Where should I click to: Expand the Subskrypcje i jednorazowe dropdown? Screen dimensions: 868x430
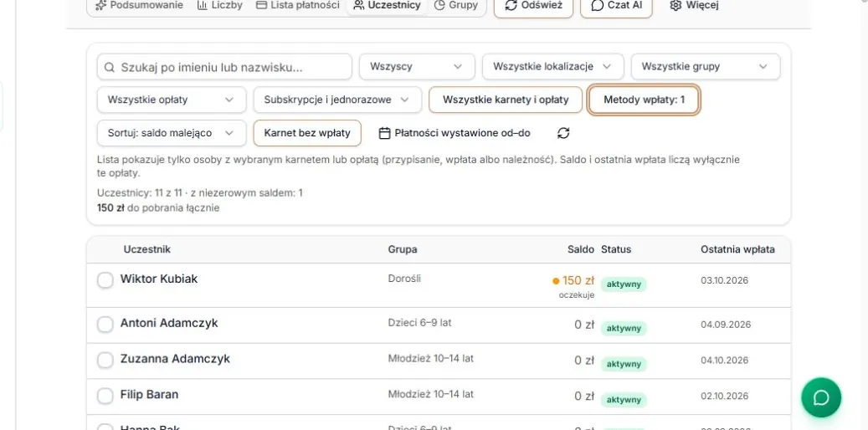tap(337, 100)
